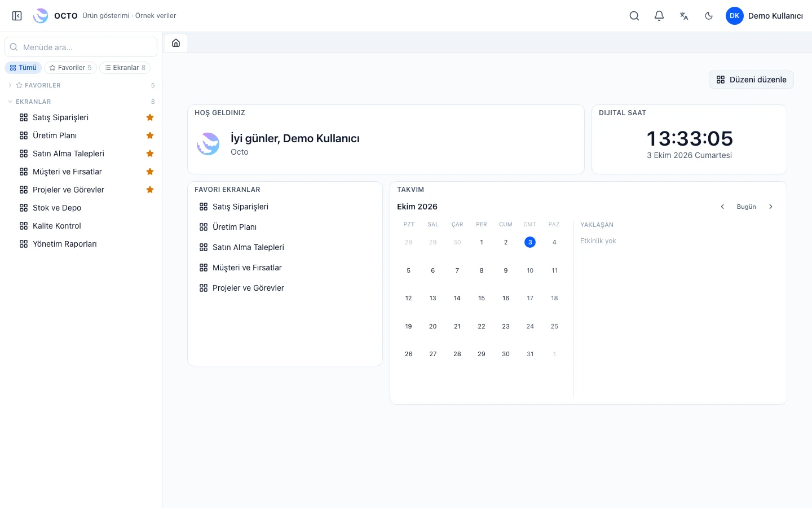812x508 pixels.
Task: Unfavorite Projeler ve Görevler star
Action: pos(150,190)
